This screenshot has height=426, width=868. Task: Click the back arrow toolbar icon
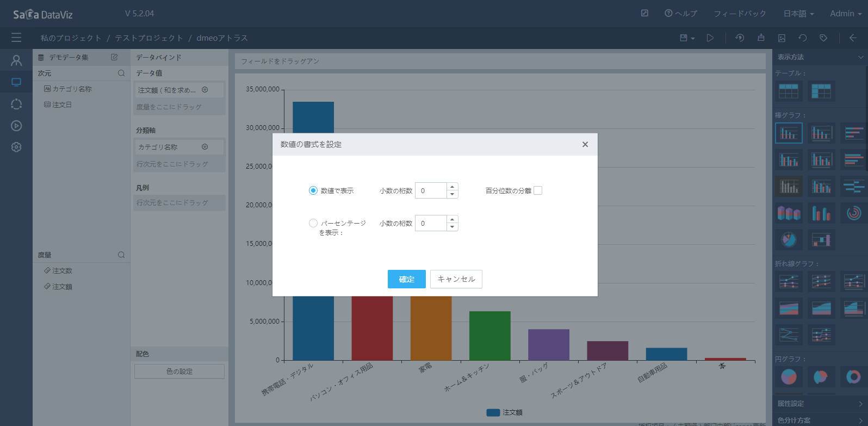coord(853,38)
